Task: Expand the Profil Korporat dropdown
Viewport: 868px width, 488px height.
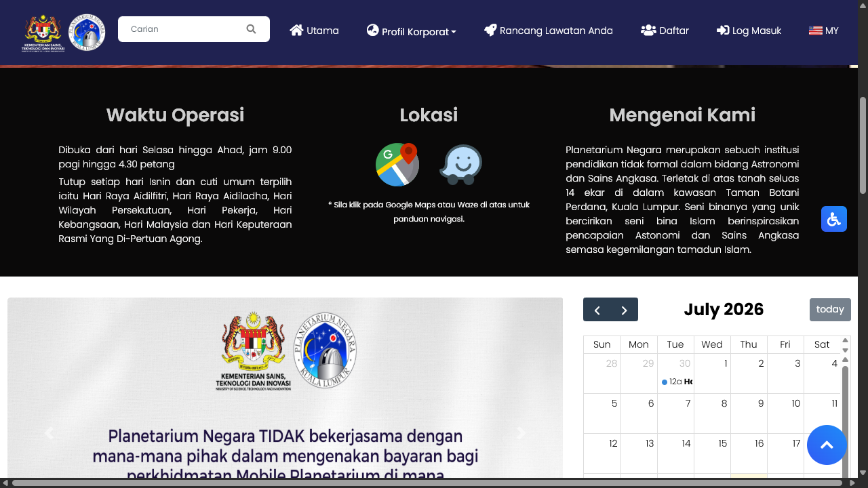Action: [x=412, y=31]
